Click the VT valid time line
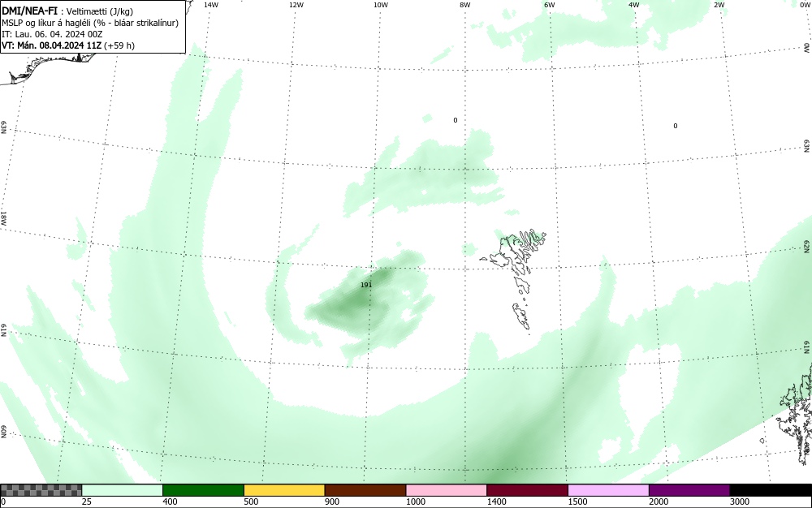 pos(68,45)
